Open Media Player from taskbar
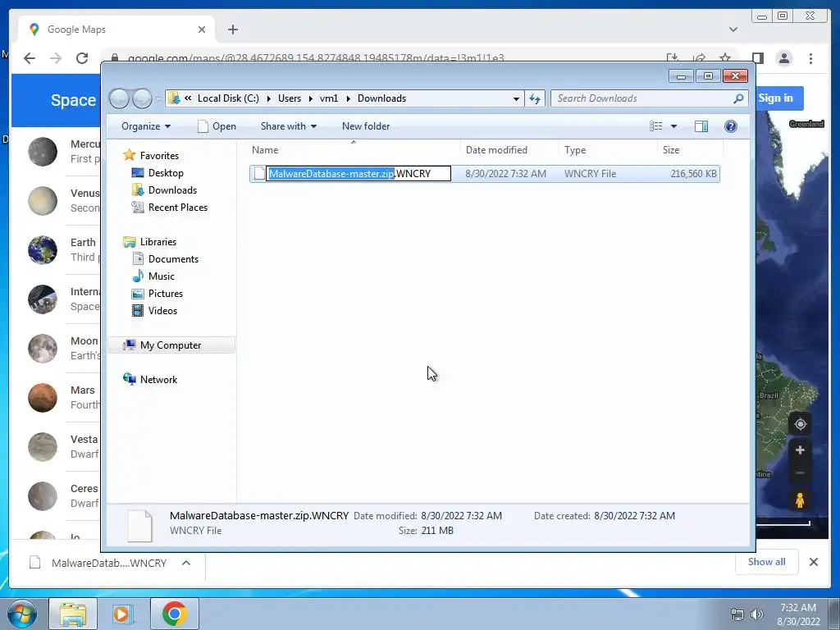Viewport: 840px width, 630px height. coord(123,614)
